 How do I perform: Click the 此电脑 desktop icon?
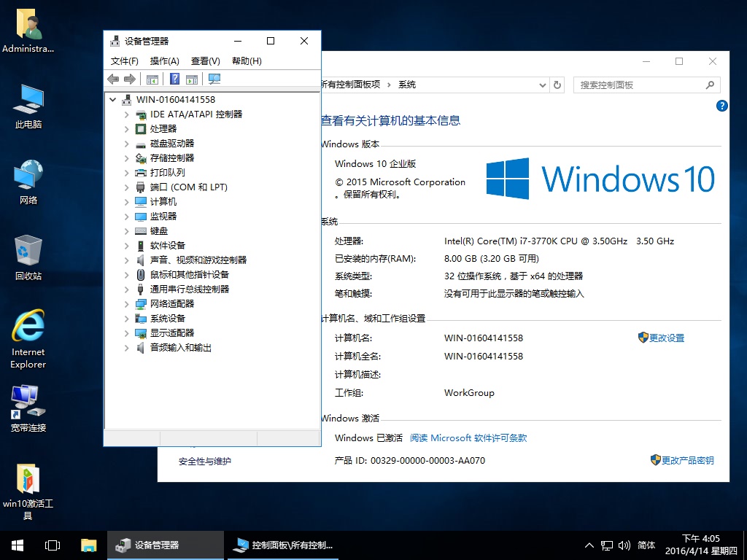(x=28, y=106)
